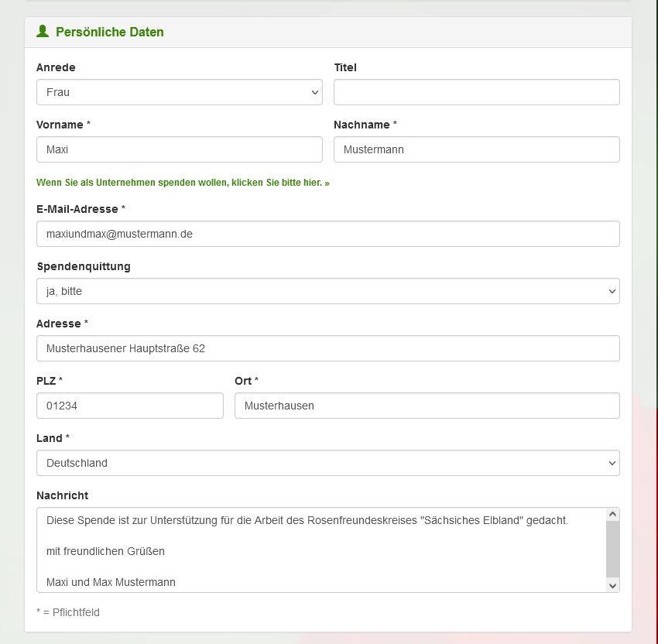The width and height of the screenshot is (658, 644).
Task: Click the chevron arrow in the Land select
Action: coord(612,463)
